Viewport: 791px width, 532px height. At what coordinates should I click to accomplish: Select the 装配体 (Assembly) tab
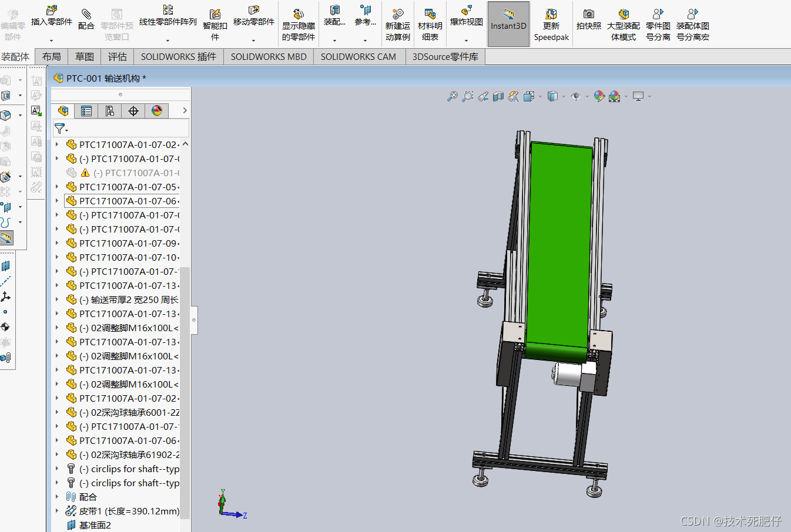16,57
